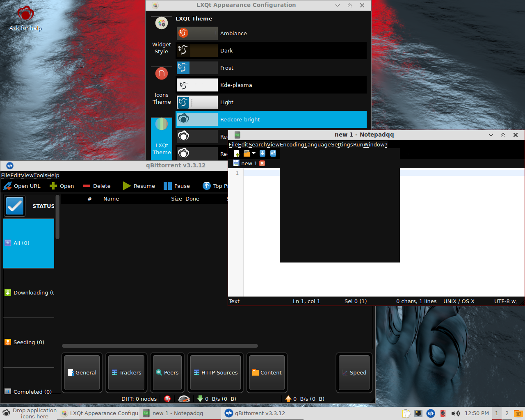525x420 pixels.
Task: Select the Completed (0) status filter
Action: tap(29, 391)
